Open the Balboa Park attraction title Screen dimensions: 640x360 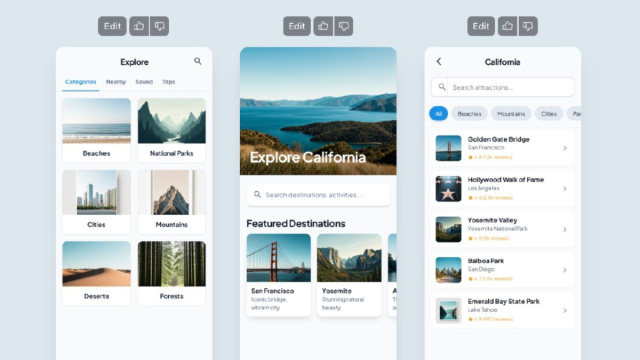click(486, 260)
